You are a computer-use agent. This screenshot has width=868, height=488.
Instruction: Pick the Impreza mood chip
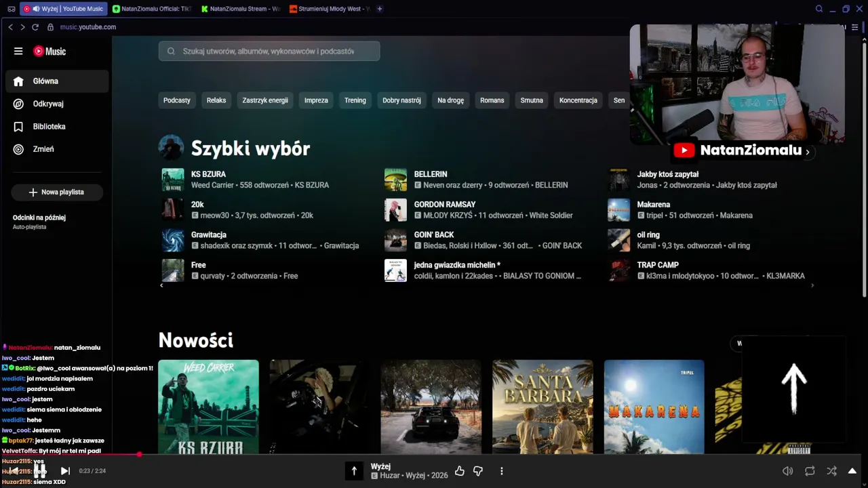pyautogui.click(x=316, y=100)
